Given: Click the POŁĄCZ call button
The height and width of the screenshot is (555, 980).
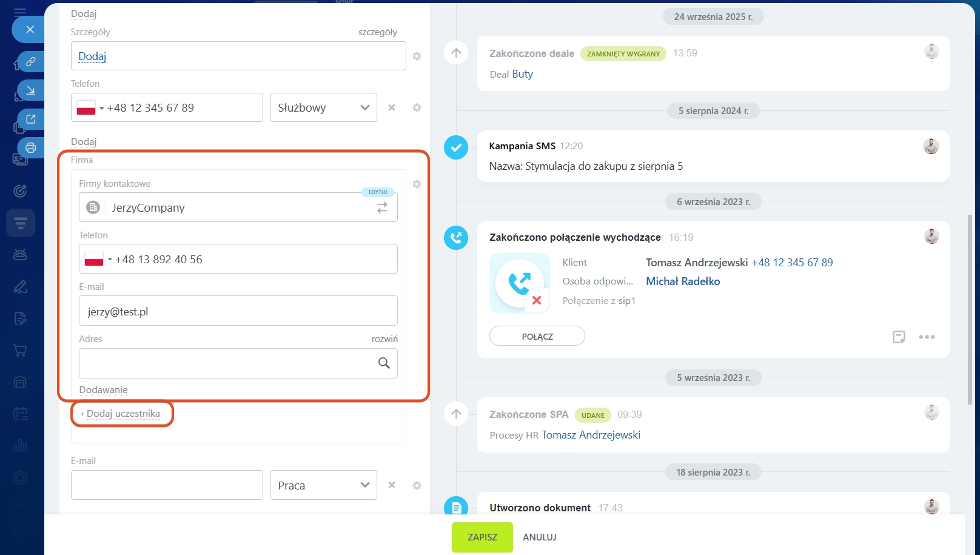Looking at the screenshot, I should [x=537, y=337].
